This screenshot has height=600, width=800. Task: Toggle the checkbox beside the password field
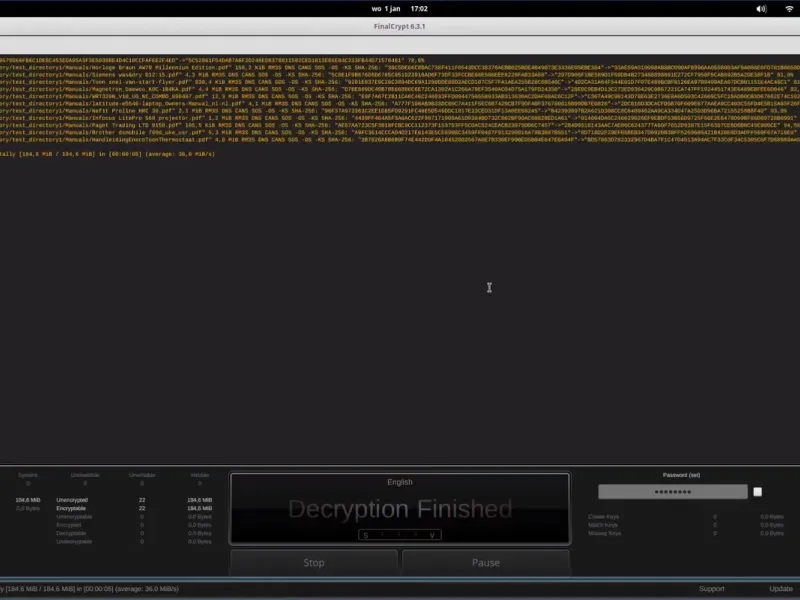[758, 492]
